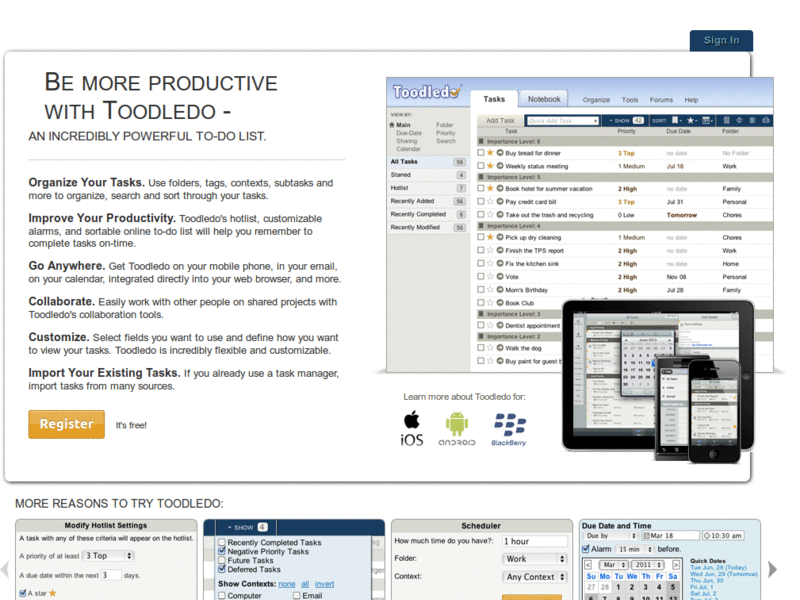
Task: Toggle the A star hotlist checkbox
Action: click(x=22, y=593)
